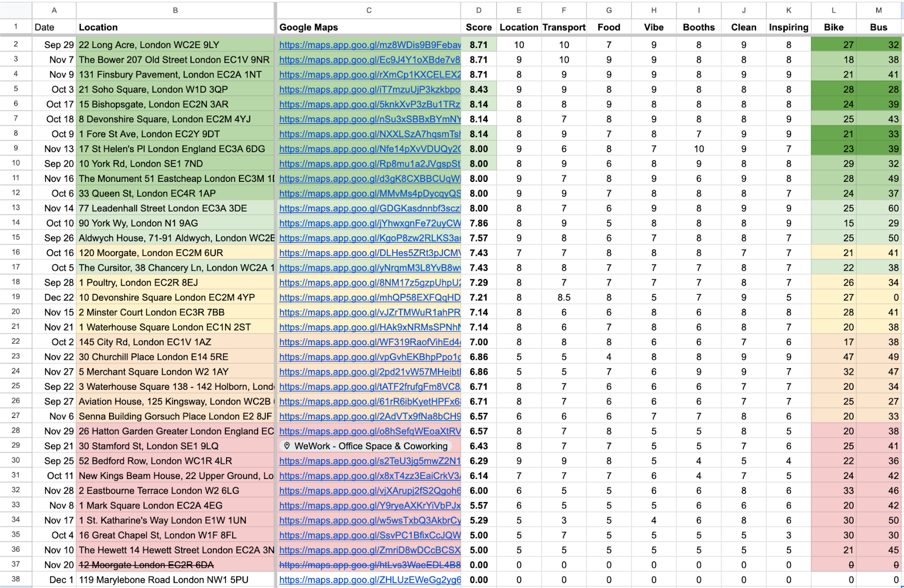
Task: Select the cell '120 Moorgate, London EC2M 6UR'
Action: [x=175, y=253]
